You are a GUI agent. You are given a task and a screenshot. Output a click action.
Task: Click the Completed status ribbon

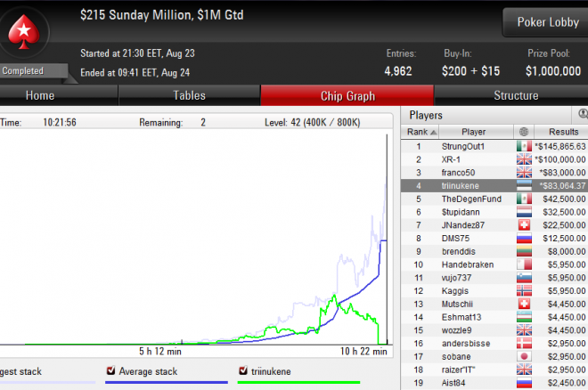32,71
